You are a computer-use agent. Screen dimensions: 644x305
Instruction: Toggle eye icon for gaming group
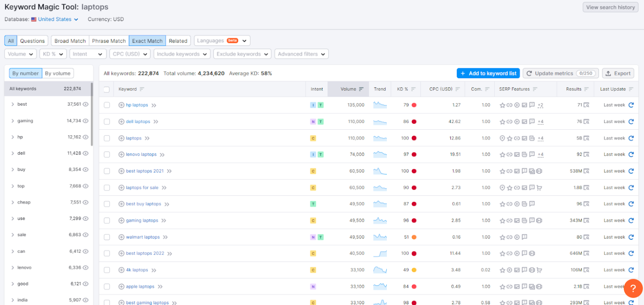click(x=85, y=121)
